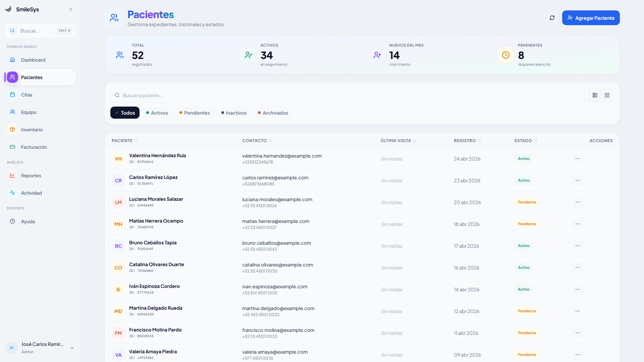Click the CR avatar of Carlos

(x=118, y=181)
